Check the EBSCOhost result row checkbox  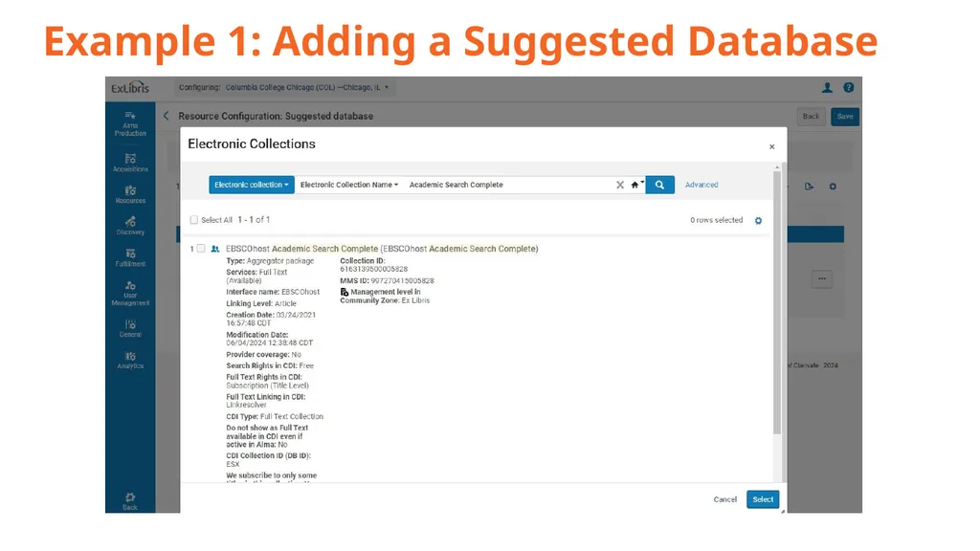coord(201,249)
